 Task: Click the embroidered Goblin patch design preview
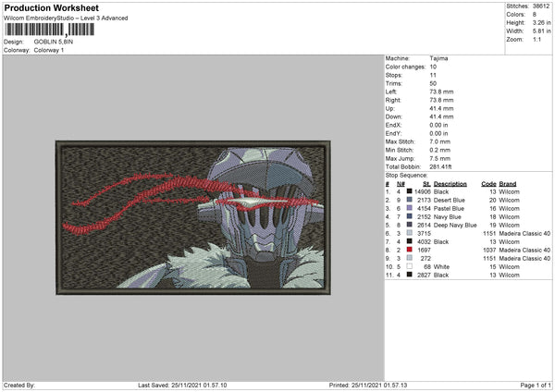193,217
